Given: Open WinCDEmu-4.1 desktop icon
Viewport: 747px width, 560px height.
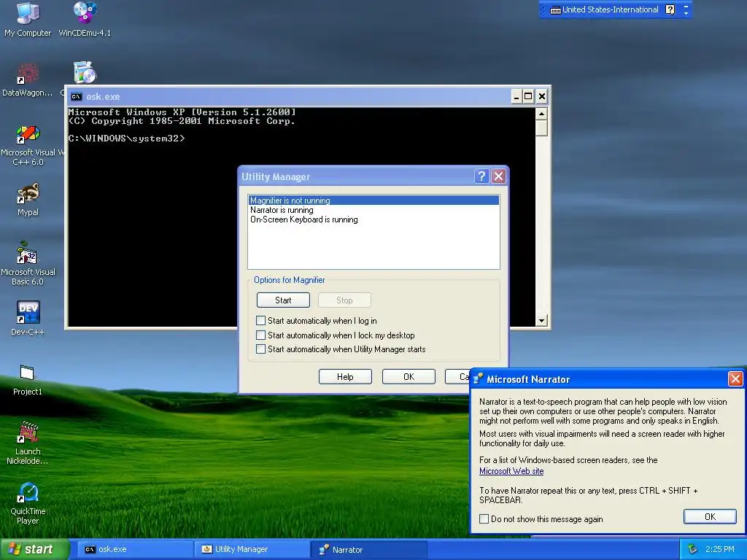Looking at the screenshot, I should [x=85, y=19].
